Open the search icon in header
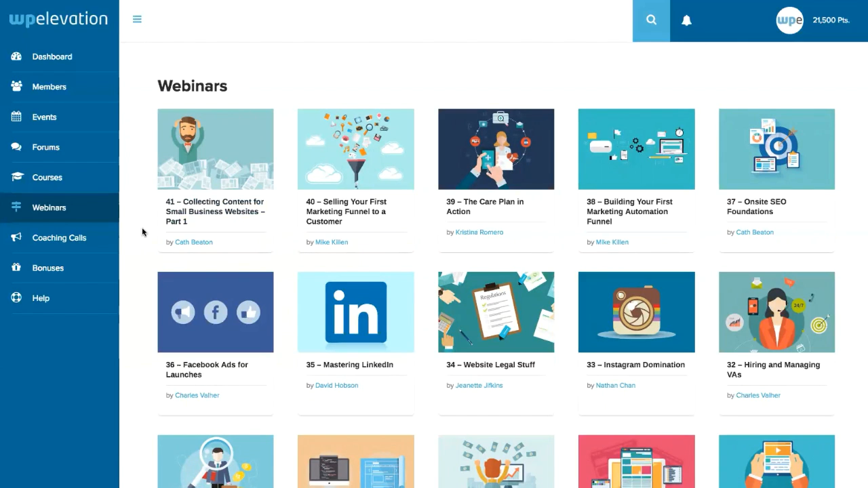Viewport: 868px width, 488px height. (651, 20)
